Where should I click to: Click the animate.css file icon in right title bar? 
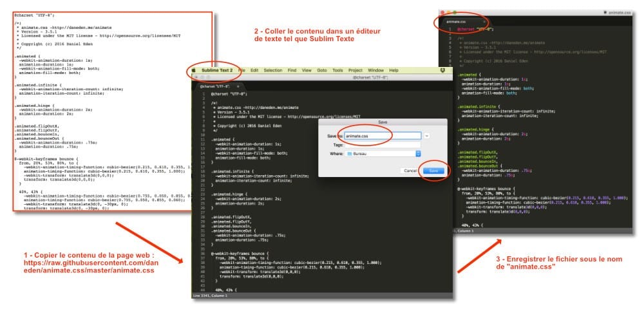pyautogui.click(x=605, y=12)
